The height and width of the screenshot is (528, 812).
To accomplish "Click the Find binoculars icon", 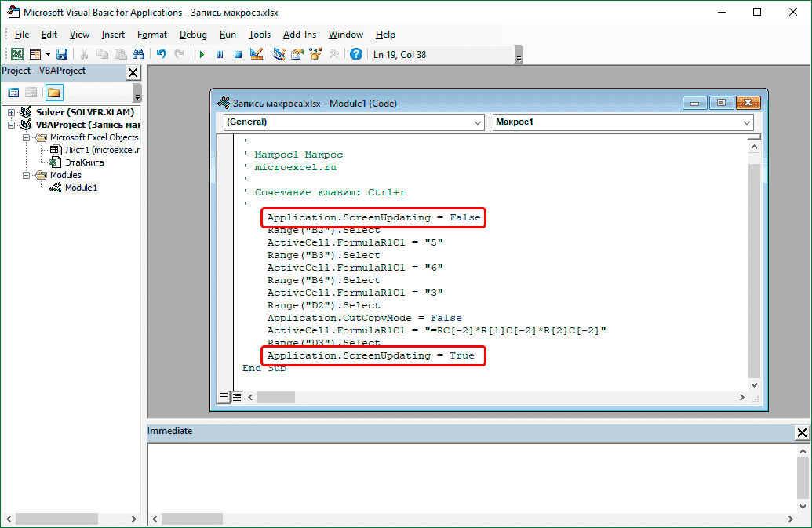I will coord(138,54).
